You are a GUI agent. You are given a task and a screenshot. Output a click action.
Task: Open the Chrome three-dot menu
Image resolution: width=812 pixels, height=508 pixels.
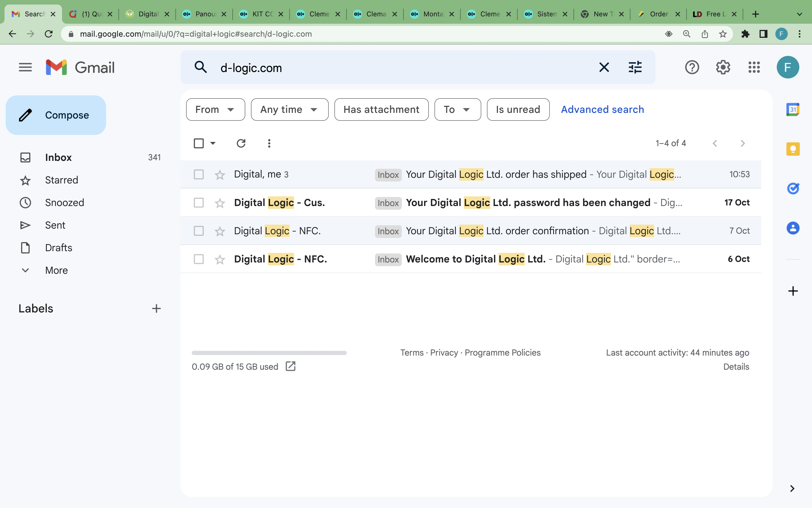pos(800,34)
